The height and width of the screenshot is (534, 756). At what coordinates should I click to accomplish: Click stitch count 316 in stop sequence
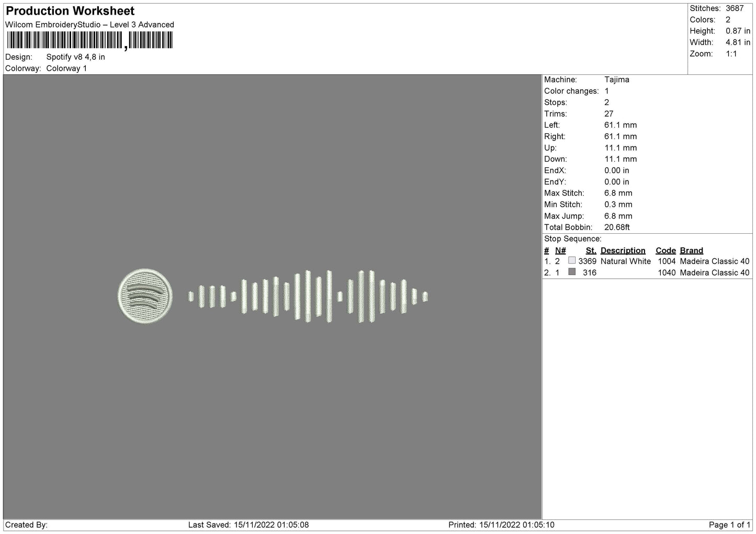pos(590,273)
